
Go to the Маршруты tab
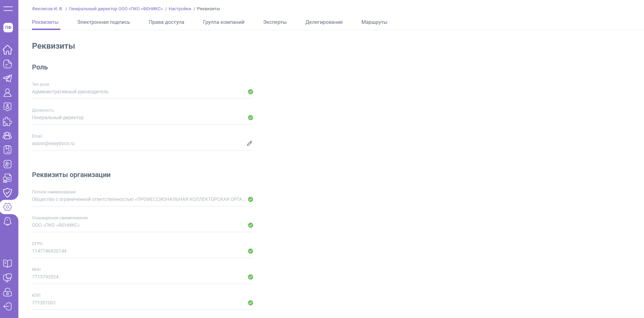pos(374,22)
